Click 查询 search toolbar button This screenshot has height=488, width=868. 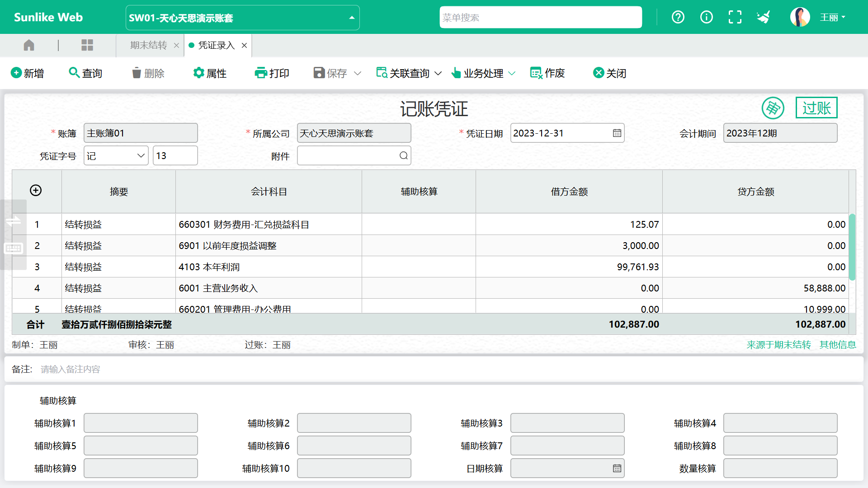tap(85, 73)
